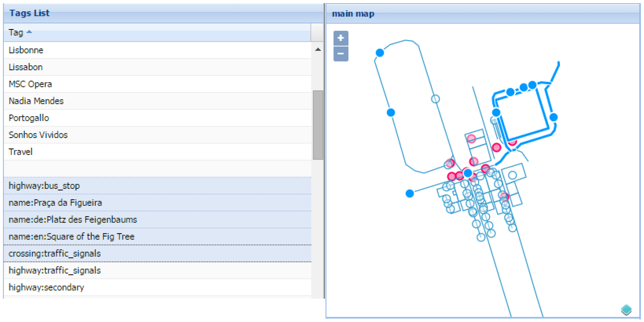
Task: Click the top-left blue node on map
Action: pos(380,53)
